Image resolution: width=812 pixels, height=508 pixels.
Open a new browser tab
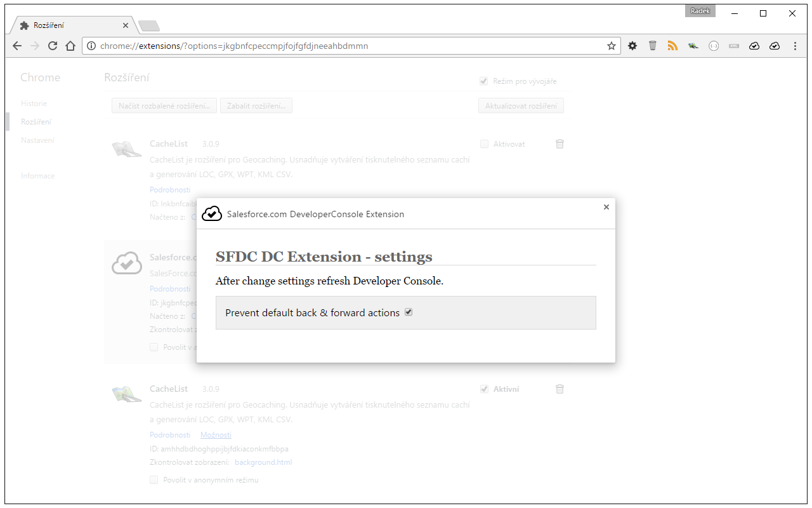pyautogui.click(x=149, y=25)
